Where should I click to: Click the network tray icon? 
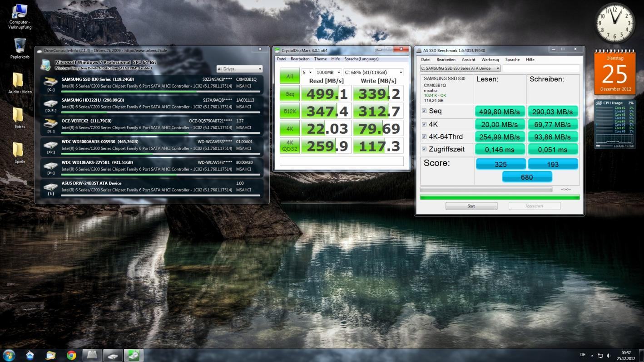tap(600, 355)
